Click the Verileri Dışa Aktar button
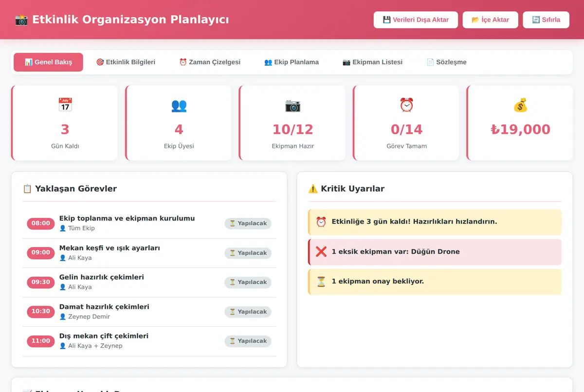The image size is (584, 392). [x=416, y=20]
